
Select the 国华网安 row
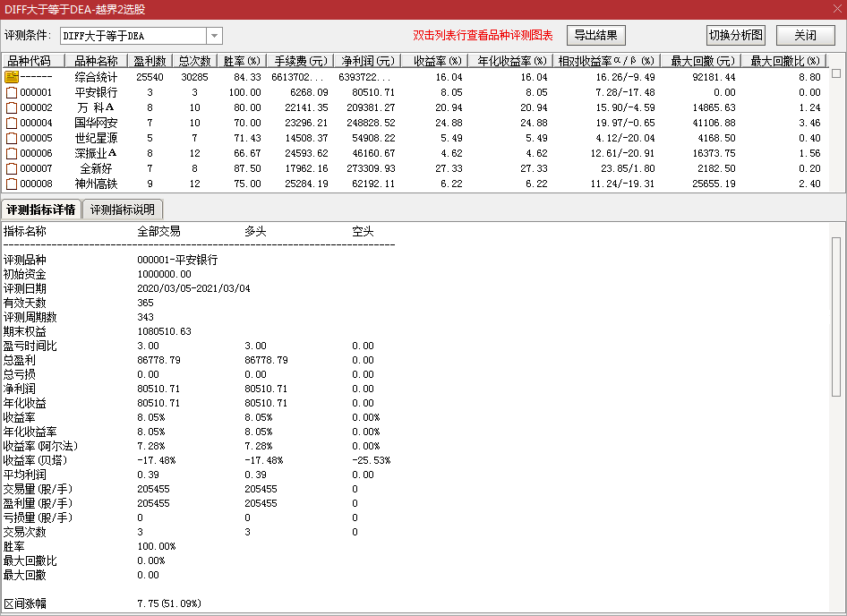coord(416,123)
